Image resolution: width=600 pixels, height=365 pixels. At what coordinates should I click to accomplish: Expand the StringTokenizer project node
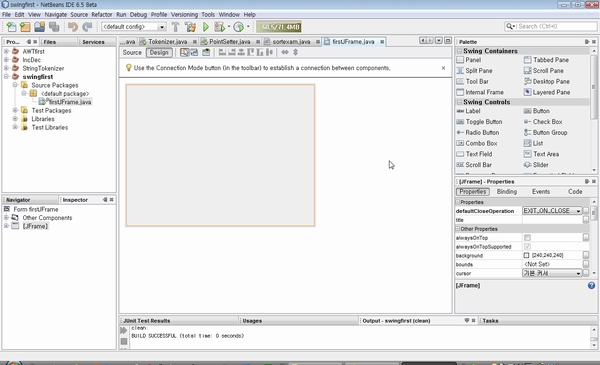(6, 68)
